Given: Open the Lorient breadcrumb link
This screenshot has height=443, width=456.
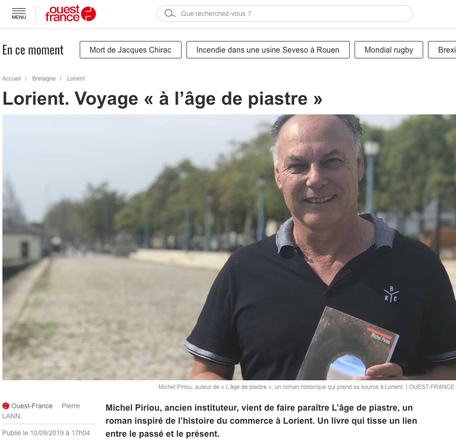Looking at the screenshot, I should 76,79.
